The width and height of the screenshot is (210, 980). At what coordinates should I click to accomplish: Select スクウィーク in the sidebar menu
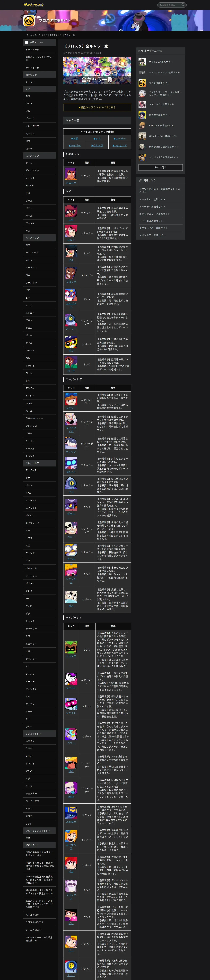[x=39, y=523]
